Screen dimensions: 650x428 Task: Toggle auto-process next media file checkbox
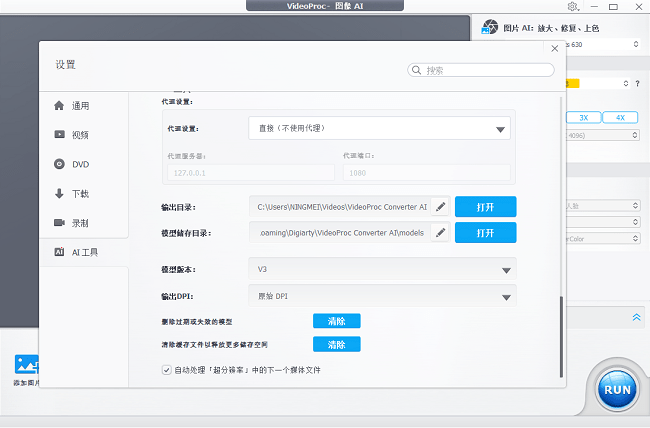166,370
